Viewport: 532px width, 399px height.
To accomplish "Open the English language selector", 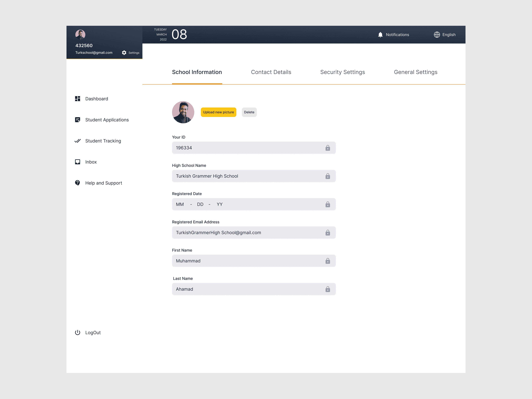I will point(444,35).
